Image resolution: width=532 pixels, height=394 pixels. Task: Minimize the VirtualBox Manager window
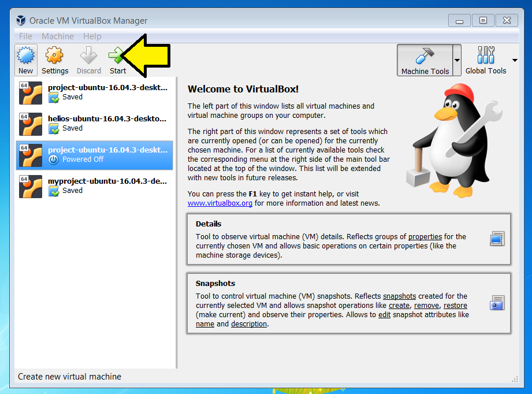pos(459,20)
